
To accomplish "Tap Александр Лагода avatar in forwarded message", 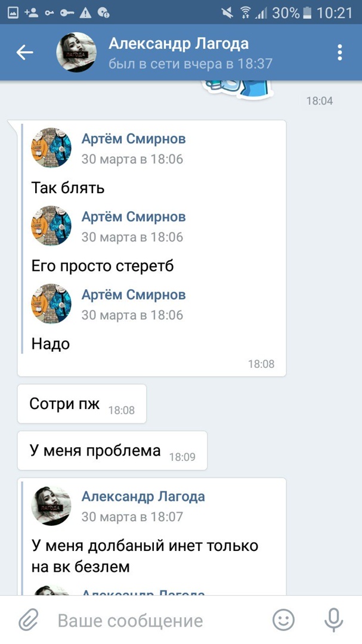I will [51, 506].
